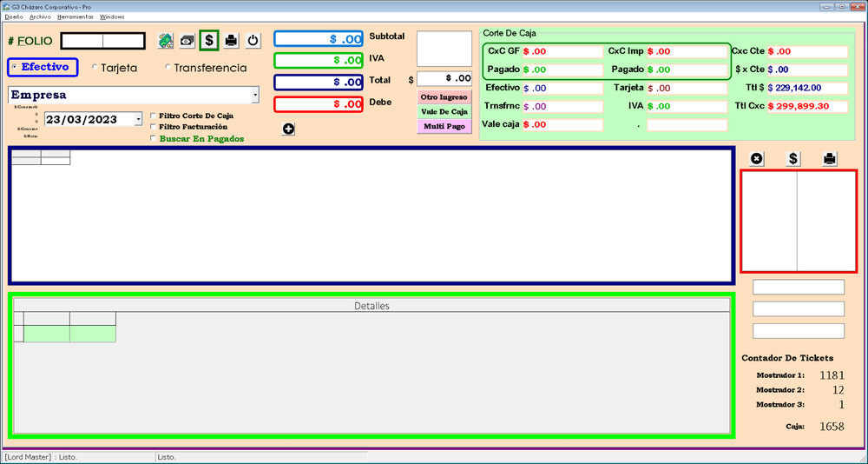Click the Vale De Caja button
Screen dimensions: 868x464
444,111
